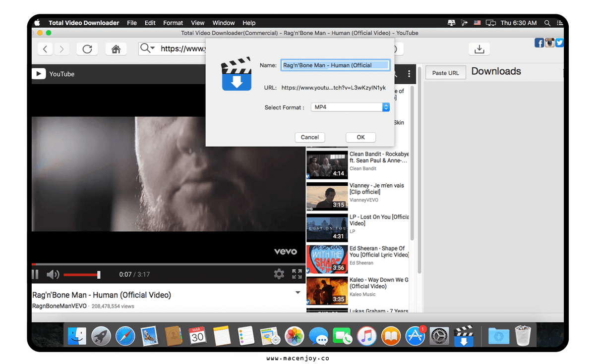This screenshot has width=595, height=364.
Task: Seek on the video progress bar
Action: coord(169,264)
